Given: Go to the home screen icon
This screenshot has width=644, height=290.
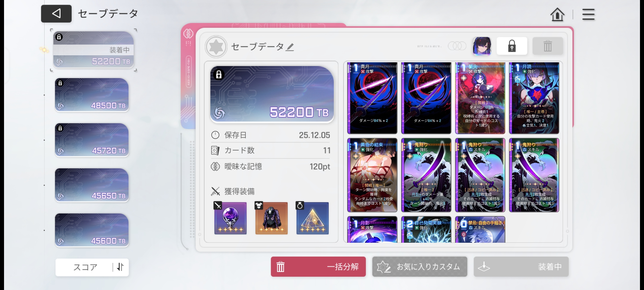Looking at the screenshot, I should (x=557, y=14).
